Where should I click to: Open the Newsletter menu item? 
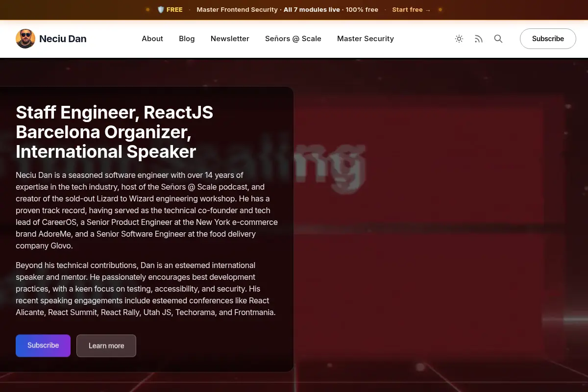pyautogui.click(x=230, y=39)
